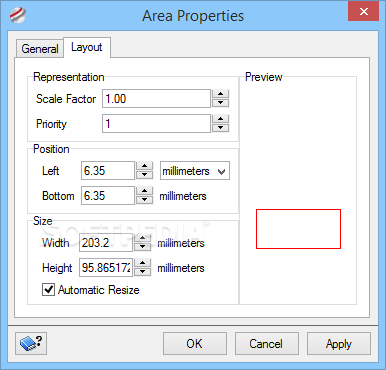Decrease Priority with down arrow
The width and height of the screenshot is (386, 370).
coord(220,128)
